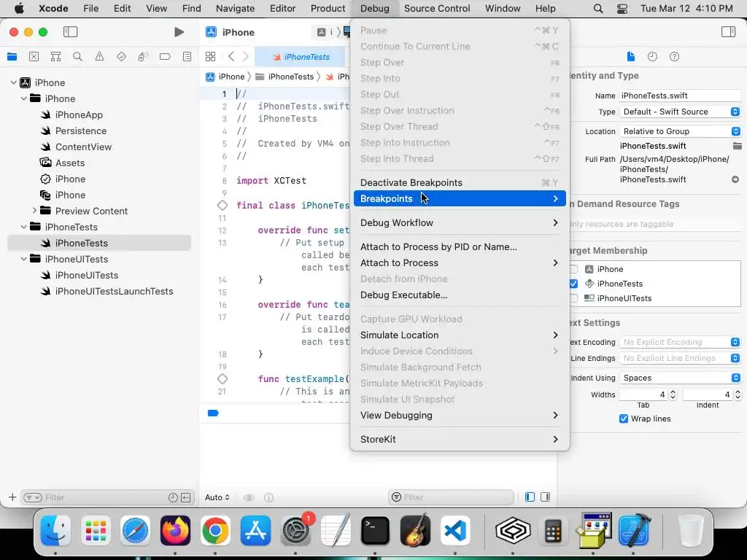Disable the Wrap lines checkbox

coord(623,419)
